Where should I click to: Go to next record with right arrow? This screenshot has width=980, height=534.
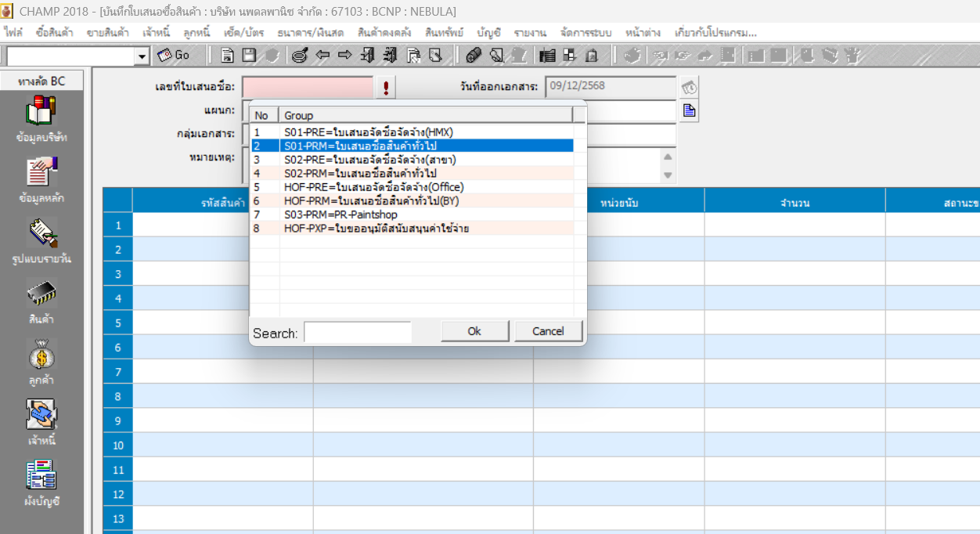[344, 56]
